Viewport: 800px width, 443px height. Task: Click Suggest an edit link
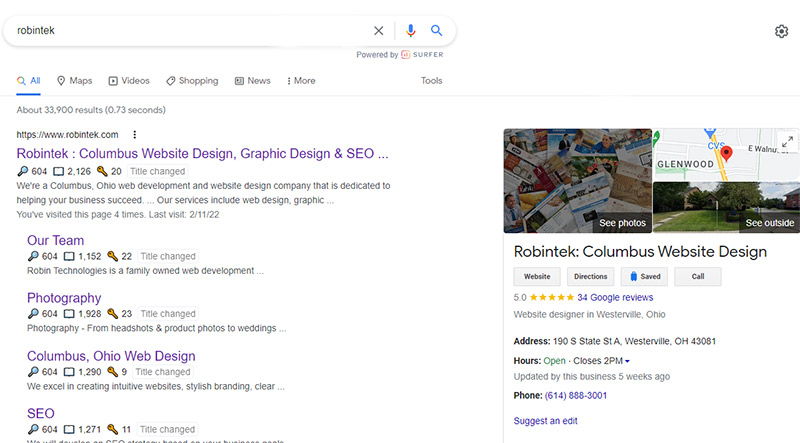point(545,421)
